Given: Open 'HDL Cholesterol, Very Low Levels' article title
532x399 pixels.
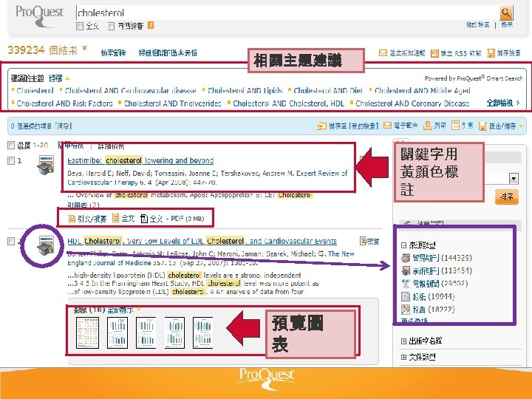Looking at the screenshot, I should tap(202, 241).
